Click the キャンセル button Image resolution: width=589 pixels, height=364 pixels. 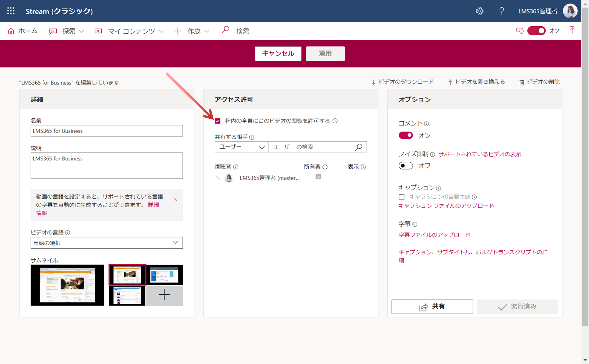point(278,53)
